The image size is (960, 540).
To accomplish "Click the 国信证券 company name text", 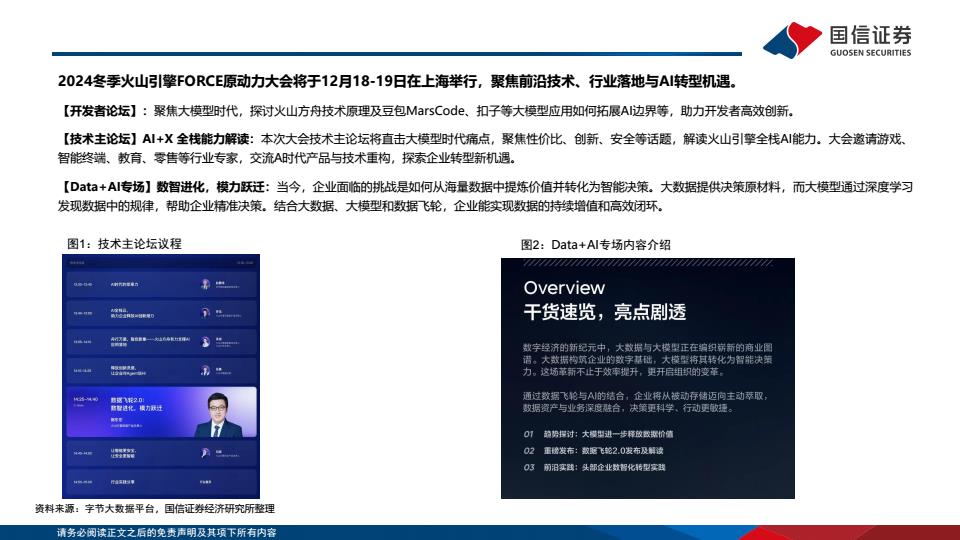I will [x=871, y=35].
